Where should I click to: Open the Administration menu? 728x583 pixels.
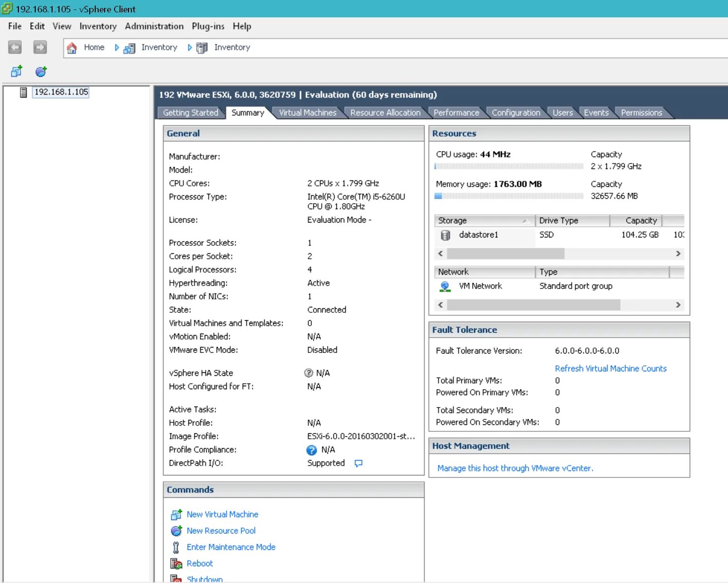[154, 26]
